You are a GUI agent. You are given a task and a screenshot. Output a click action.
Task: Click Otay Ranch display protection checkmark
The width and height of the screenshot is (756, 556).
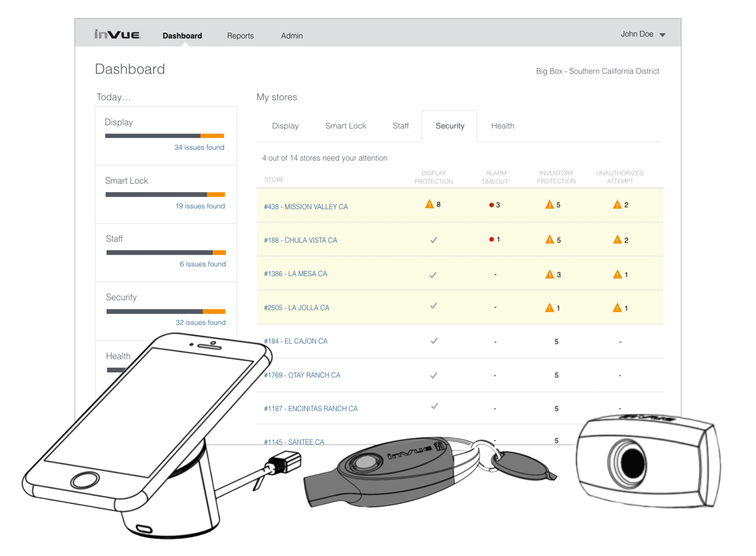[433, 376]
